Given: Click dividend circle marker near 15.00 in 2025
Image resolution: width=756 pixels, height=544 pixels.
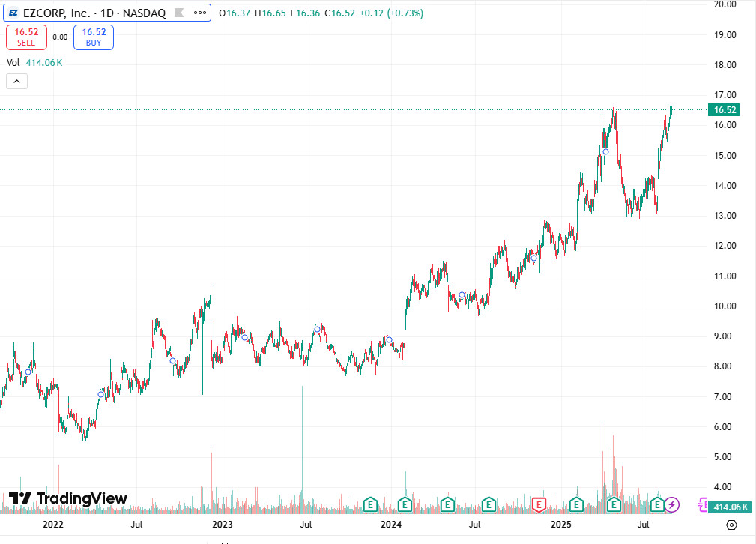Looking at the screenshot, I should (606, 152).
